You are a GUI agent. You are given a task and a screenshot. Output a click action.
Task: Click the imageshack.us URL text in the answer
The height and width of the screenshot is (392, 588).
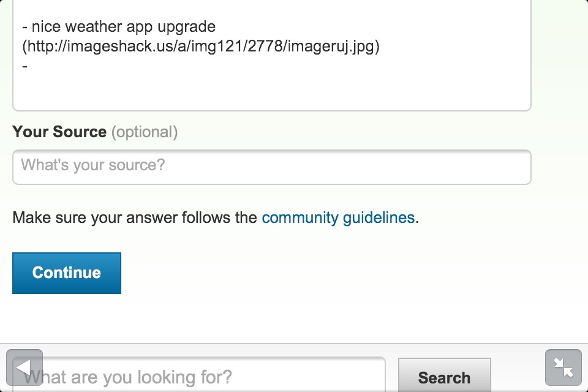[201, 47]
